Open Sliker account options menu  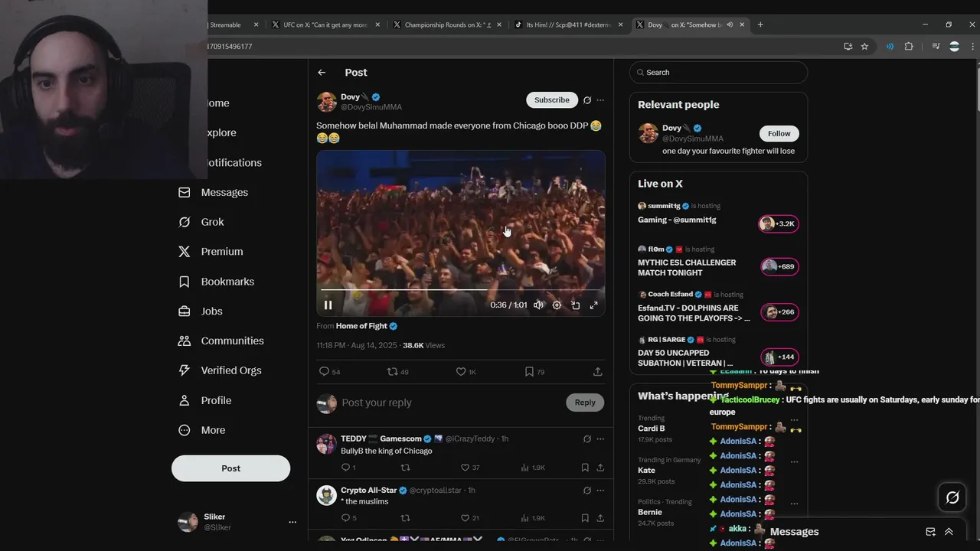click(x=292, y=522)
